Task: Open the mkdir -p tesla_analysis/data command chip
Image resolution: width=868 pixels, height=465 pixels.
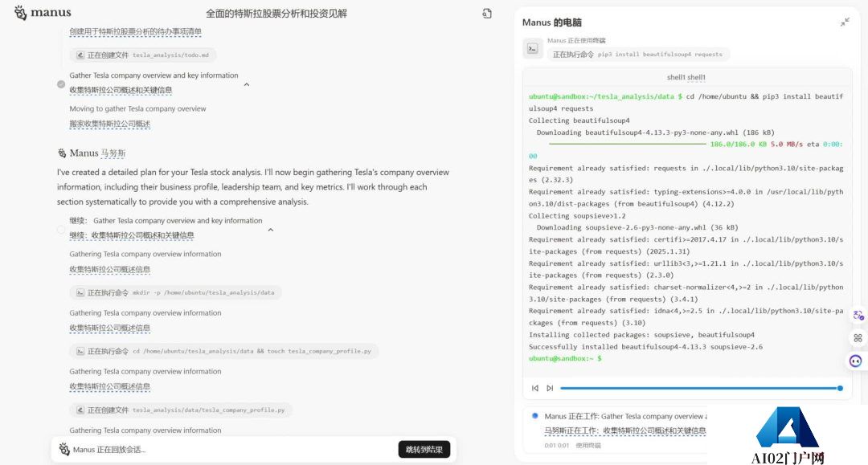Action: tap(175, 292)
